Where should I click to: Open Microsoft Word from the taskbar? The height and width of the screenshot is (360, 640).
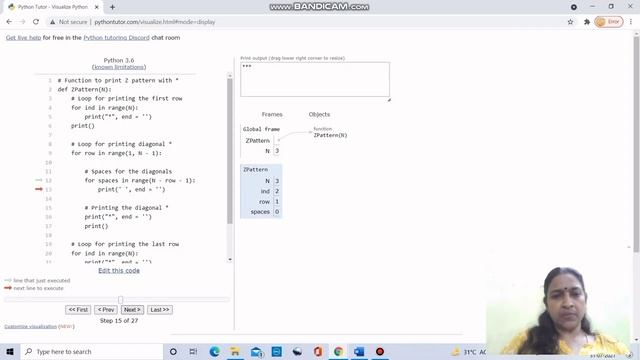[359, 351]
